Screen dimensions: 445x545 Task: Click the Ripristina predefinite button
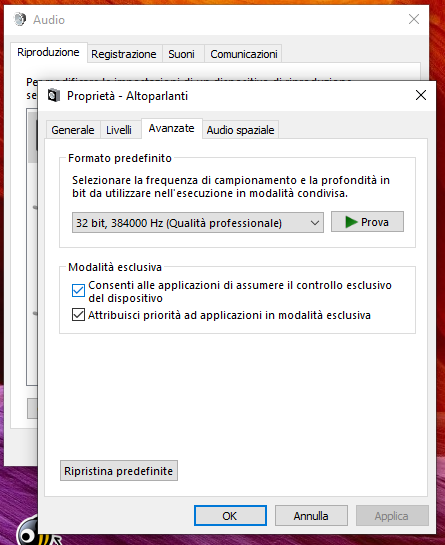[119, 471]
